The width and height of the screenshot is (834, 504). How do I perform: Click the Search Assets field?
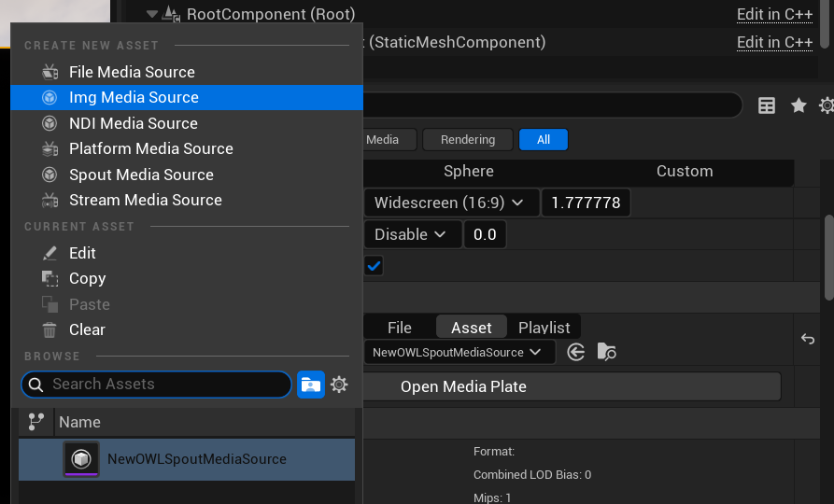(156, 385)
